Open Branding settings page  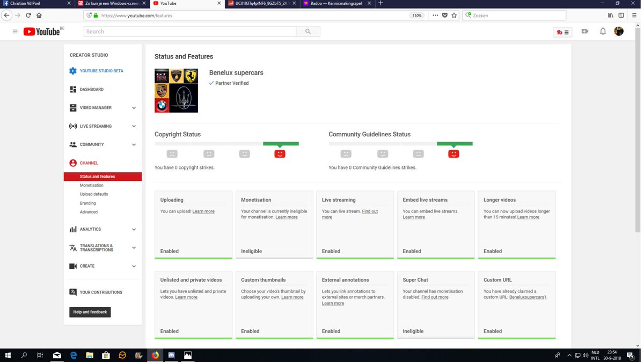point(88,203)
